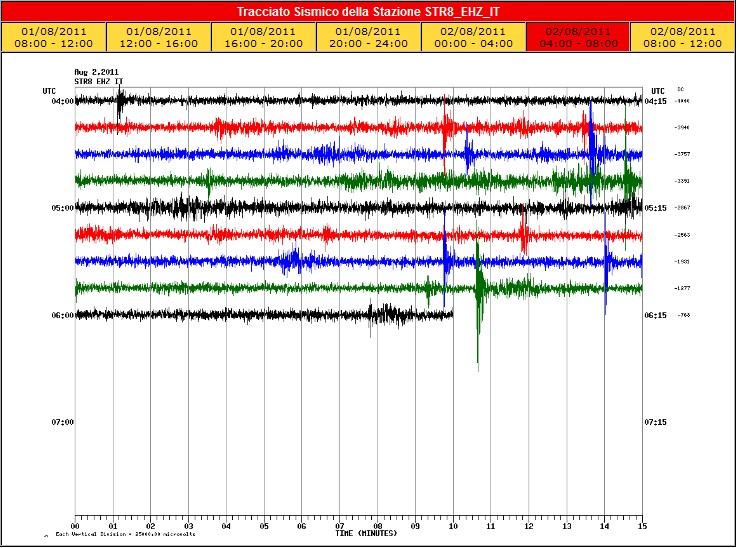
Task: Click the 06:15 label on right axis
Action: (x=656, y=315)
